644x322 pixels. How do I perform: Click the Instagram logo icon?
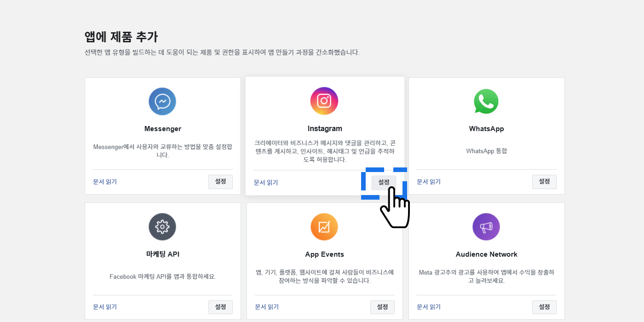[x=324, y=101]
